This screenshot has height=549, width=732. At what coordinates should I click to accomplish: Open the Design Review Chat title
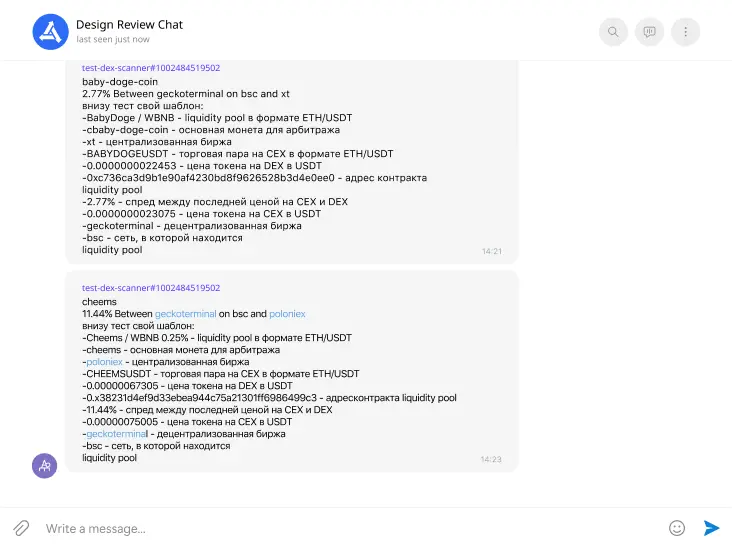(129, 24)
